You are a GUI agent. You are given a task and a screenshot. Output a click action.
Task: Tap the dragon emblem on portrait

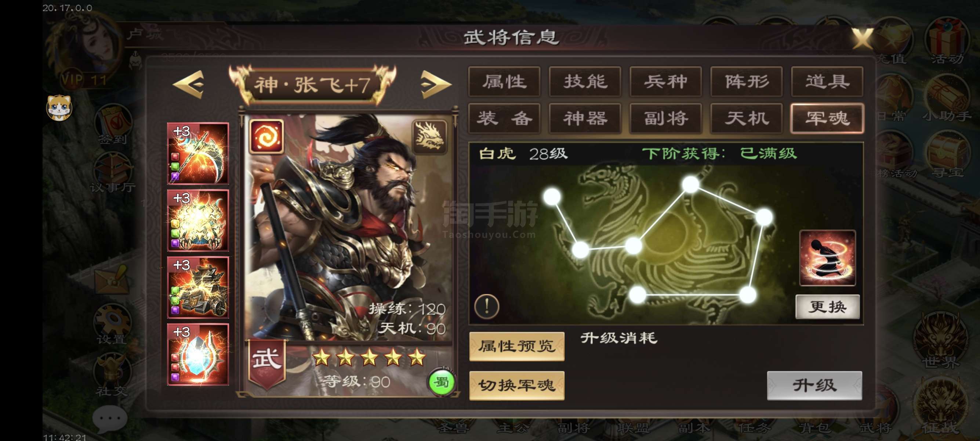(x=429, y=136)
